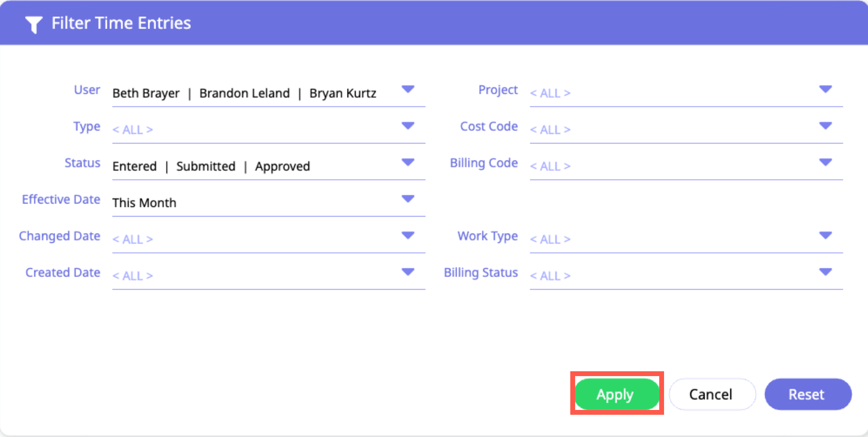
Task: Open the Billing Code dropdown arrow
Action: click(825, 162)
